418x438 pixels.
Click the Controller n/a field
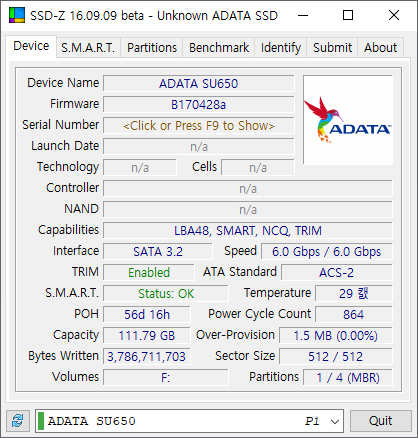click(248, 189)
